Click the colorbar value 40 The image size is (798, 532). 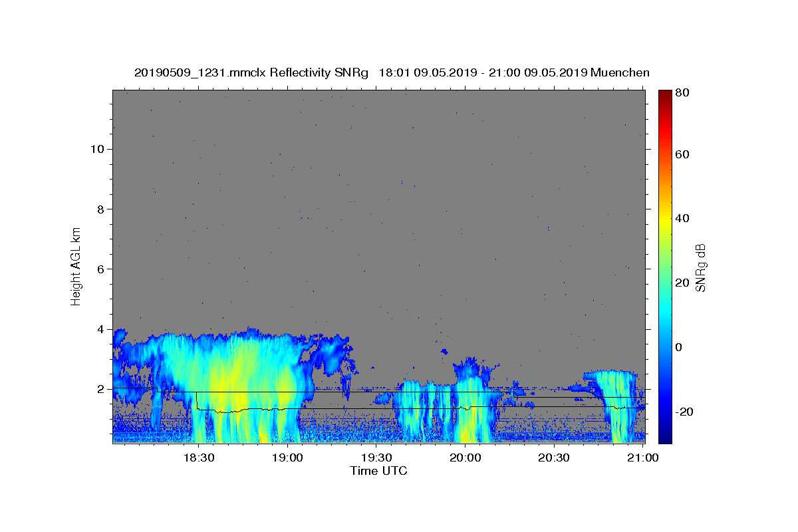(682, 218)
